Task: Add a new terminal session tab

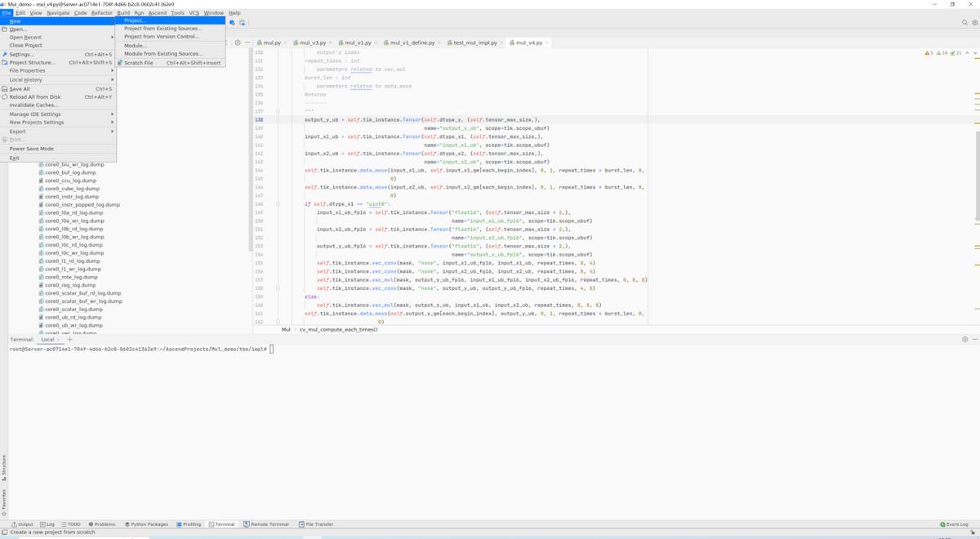Action: pos(70,340)
